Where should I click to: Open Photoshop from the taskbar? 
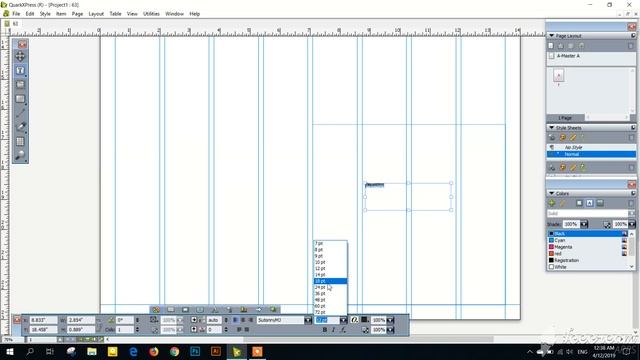point(195,351)
